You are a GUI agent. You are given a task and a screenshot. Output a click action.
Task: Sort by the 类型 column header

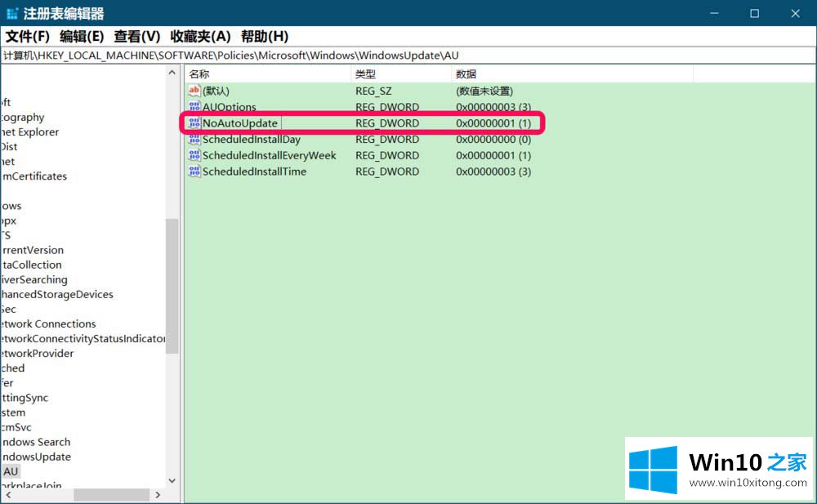point(401,74)
